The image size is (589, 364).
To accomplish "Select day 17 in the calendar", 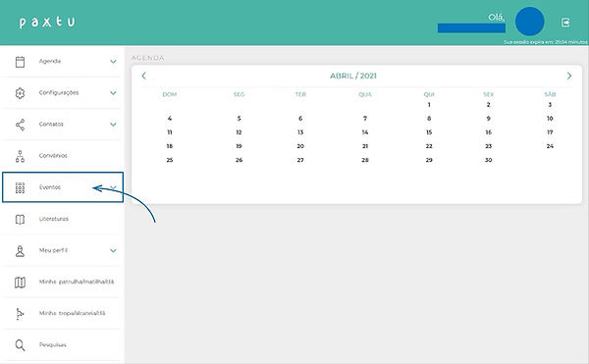I will click(x=550, y=132).
